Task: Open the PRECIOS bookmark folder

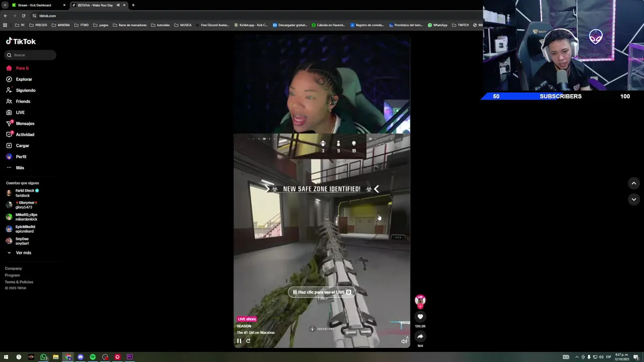Action: pos(38,25)
